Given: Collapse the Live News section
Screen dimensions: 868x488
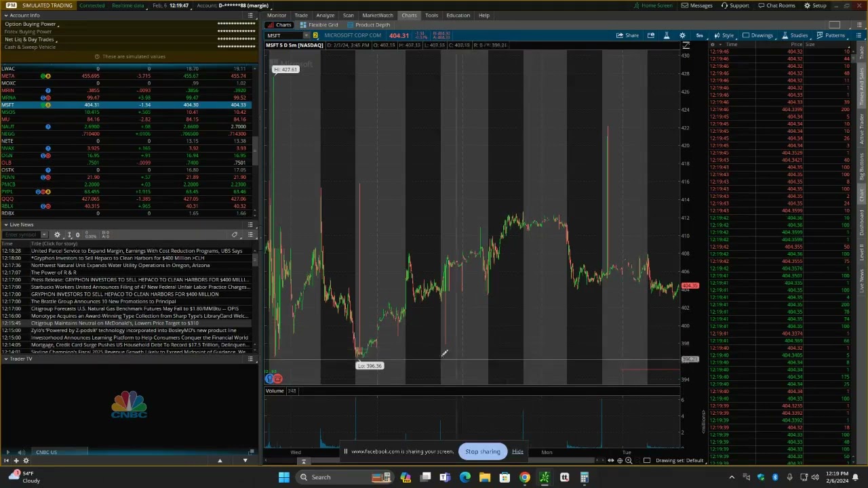Looking at the screenshot, I should coord(5,224).
